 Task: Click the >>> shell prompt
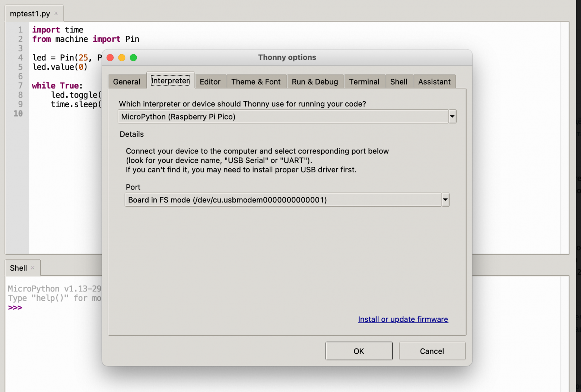[15, 307]
